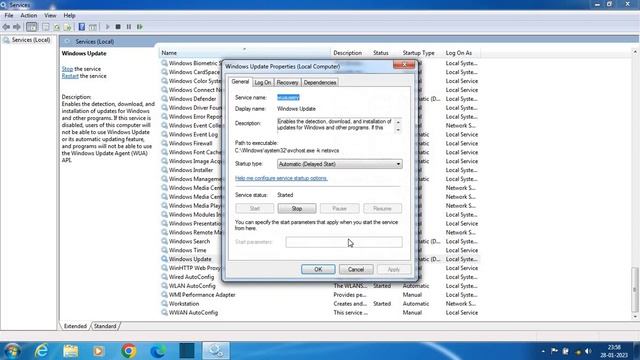Screen dimensions: 640x360
Task: Click the Export List toolbar icon
Action: point(67,27)
